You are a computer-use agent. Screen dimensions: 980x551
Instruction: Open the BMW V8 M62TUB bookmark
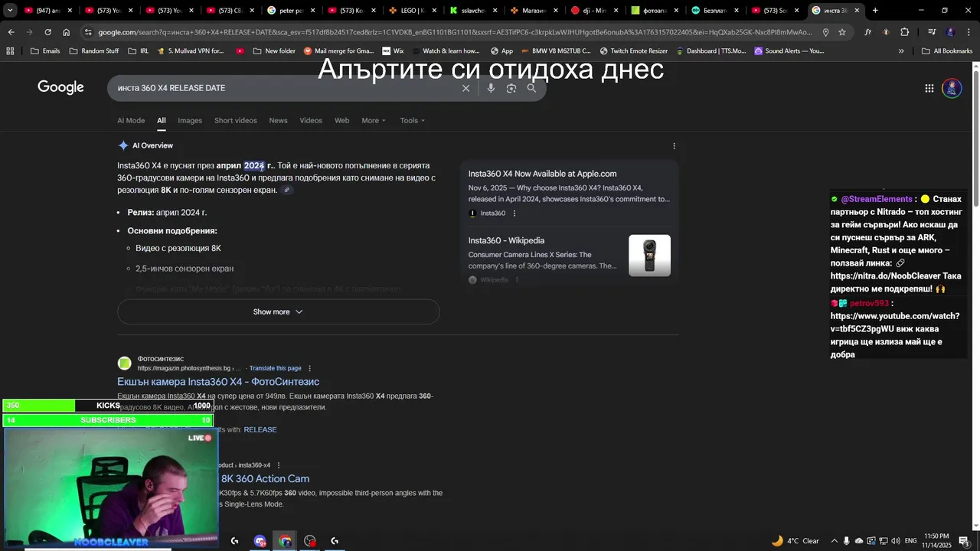[x=558, y=51]
